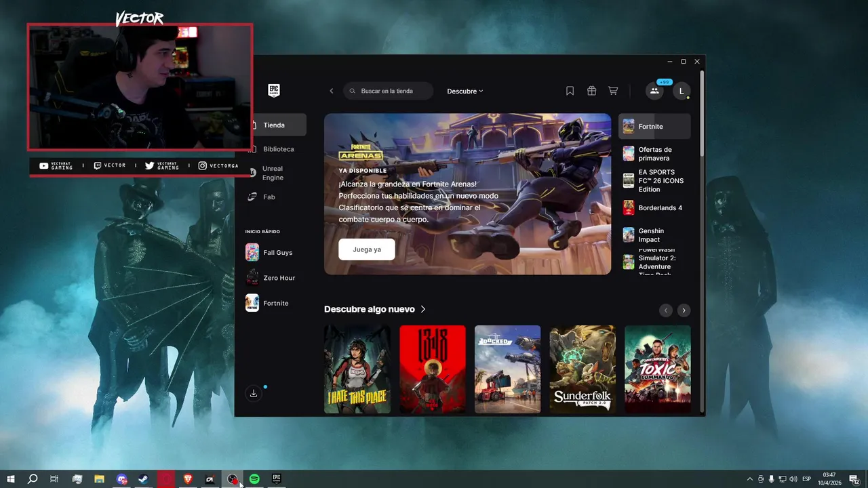Viewport: 868px width, 488px height.
Task: Click the Epic Games logo in the launcher
Action: (x=274, y=91)
